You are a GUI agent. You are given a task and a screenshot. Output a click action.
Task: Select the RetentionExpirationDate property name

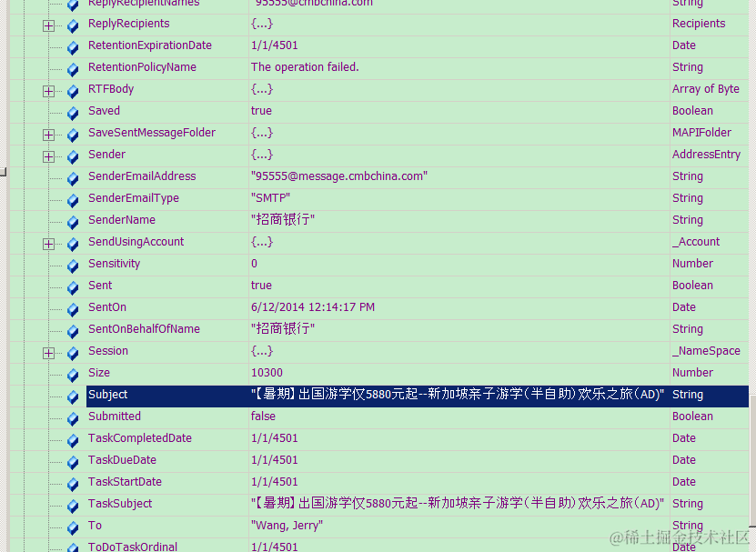click(x=150, y=45)
